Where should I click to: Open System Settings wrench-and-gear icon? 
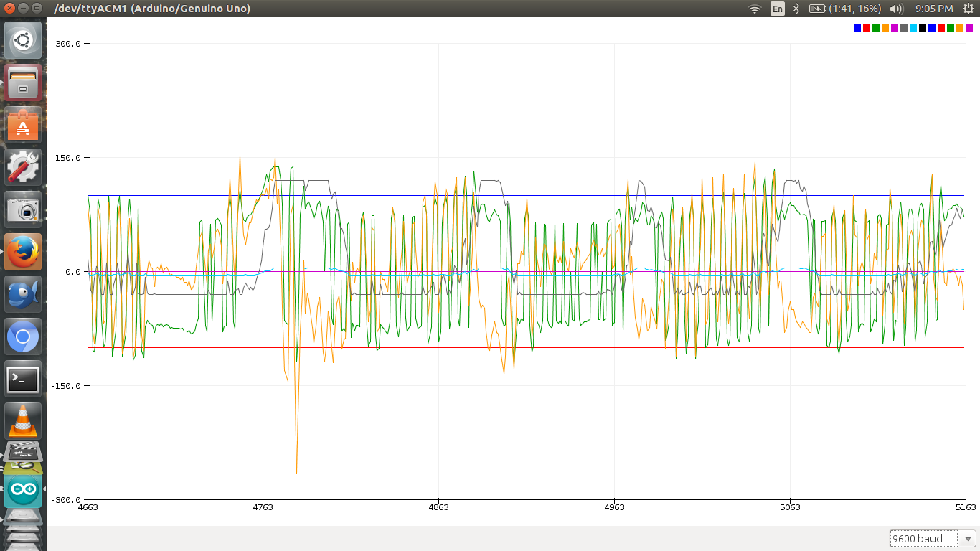23,167
